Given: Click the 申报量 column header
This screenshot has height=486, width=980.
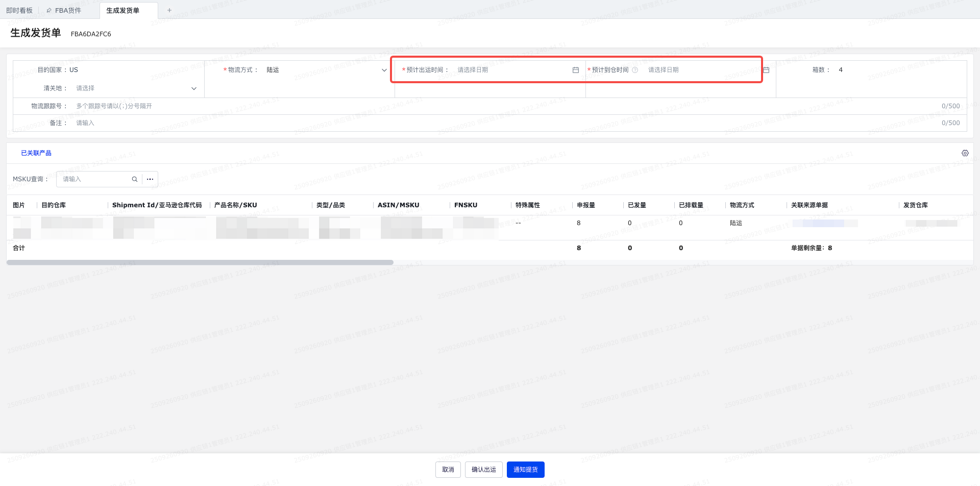Looking at the screenshot, I should coord(586,205).
